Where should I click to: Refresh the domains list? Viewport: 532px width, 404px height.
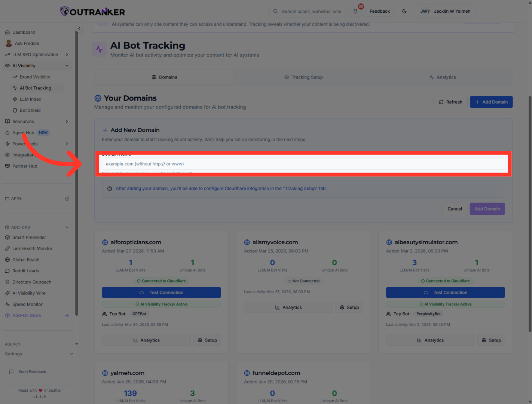(451, 102)
